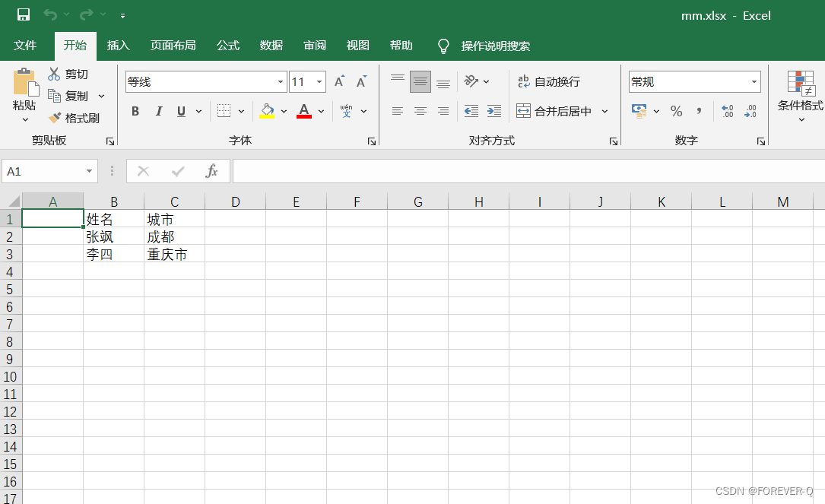Click the 剪切 cut icon
The height and width of the screenshot is (504, 825).
tap(56, 74)
